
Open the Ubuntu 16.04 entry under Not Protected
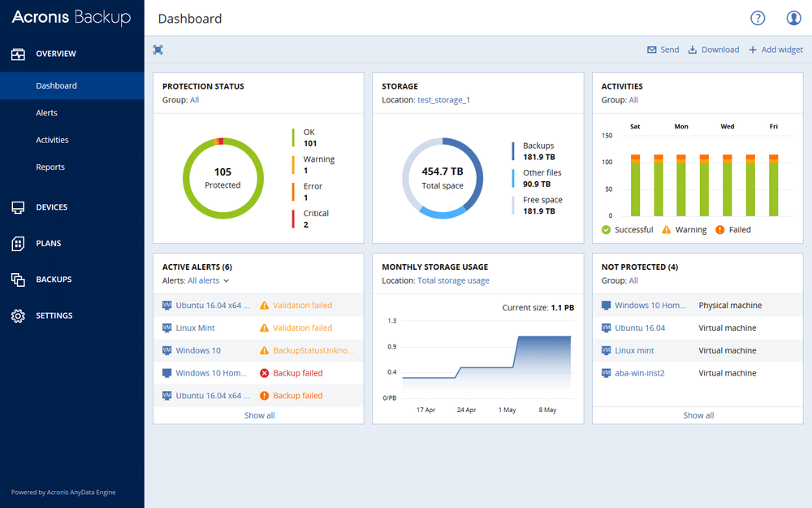tap(639, 328)
